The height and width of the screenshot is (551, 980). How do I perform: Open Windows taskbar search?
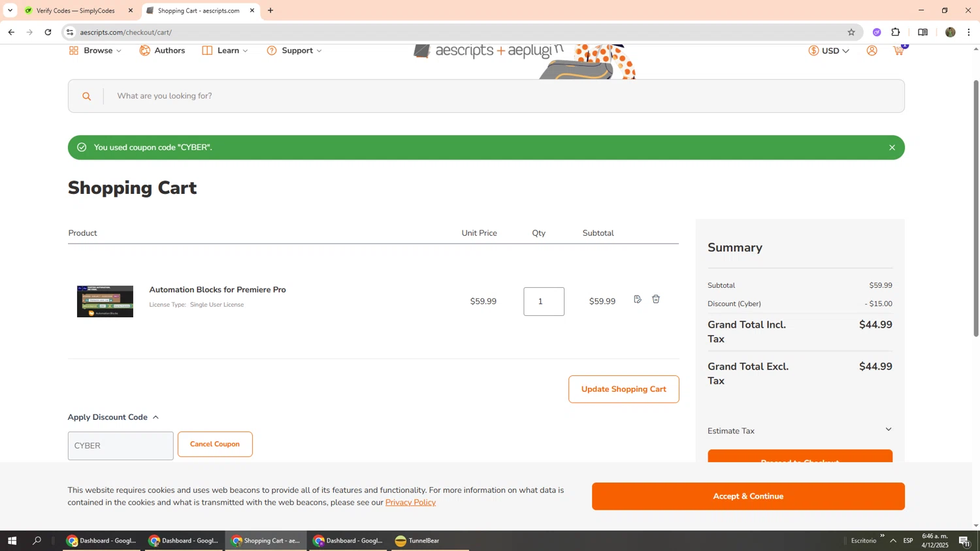[37, 541]
